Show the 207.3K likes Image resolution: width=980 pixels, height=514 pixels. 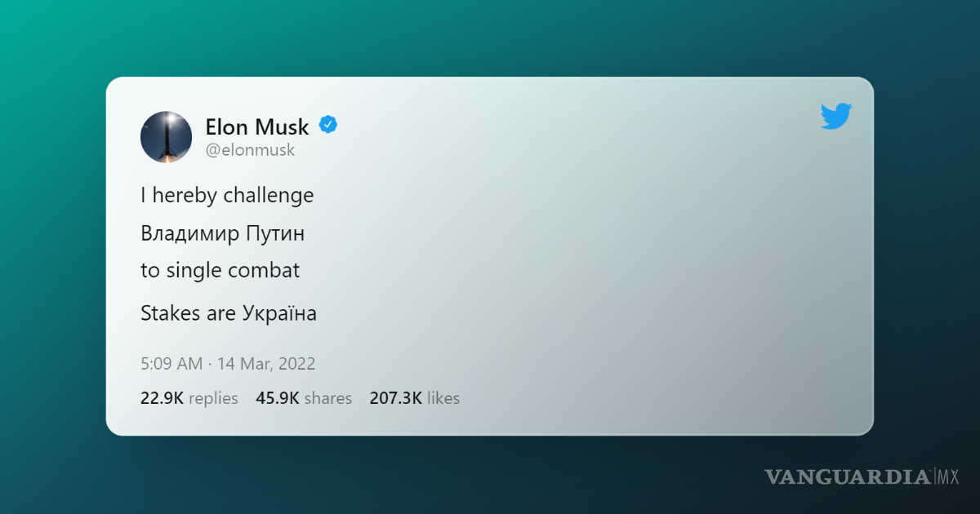pos(414,398)
